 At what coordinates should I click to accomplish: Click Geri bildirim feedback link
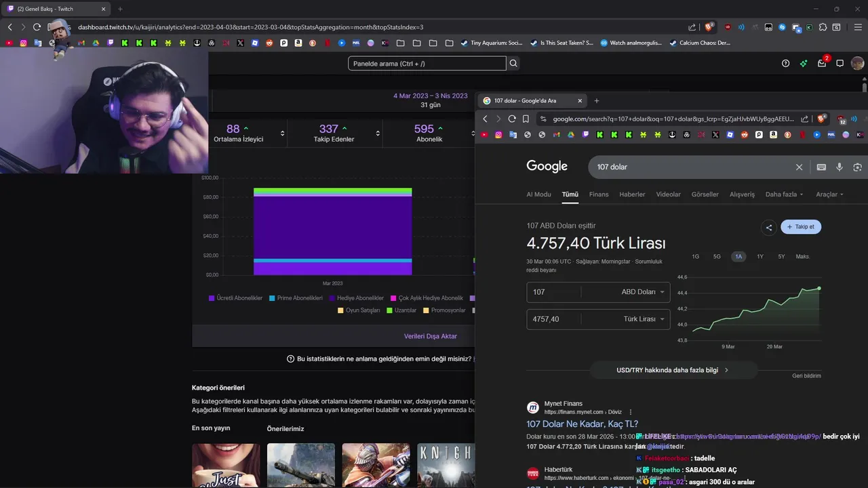pos(806,376)
